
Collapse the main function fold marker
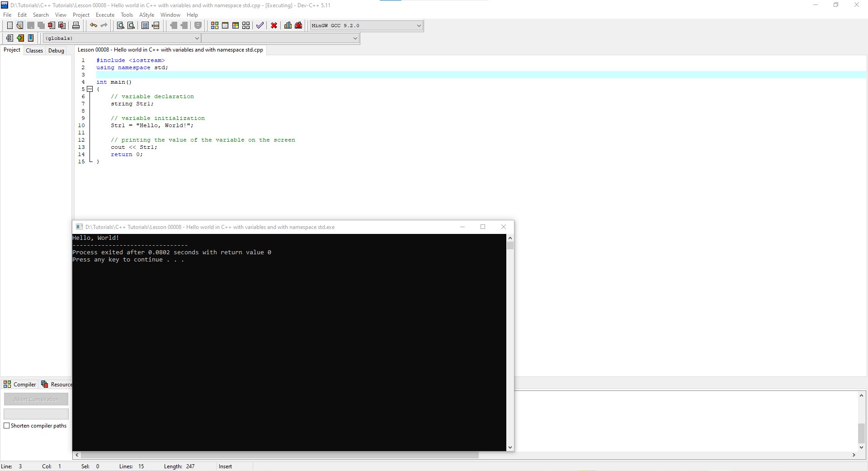90,89
